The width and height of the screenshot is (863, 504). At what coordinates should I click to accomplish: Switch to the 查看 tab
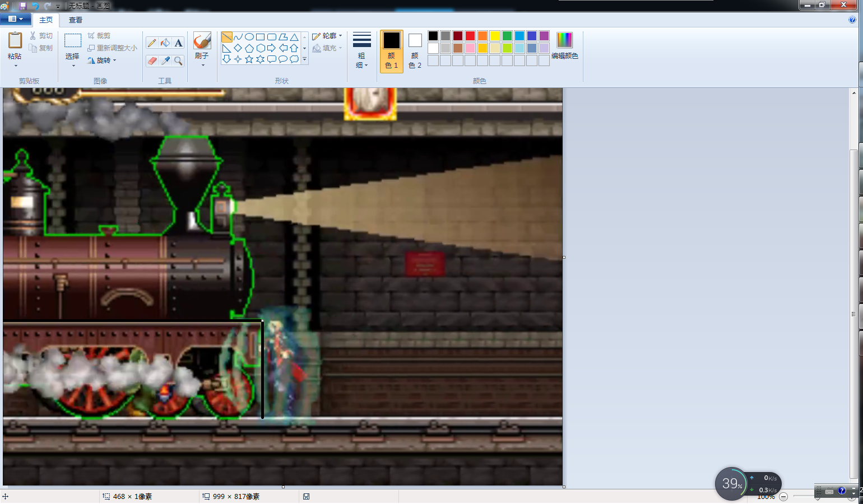pyautogui.click(x=76, y=20)
